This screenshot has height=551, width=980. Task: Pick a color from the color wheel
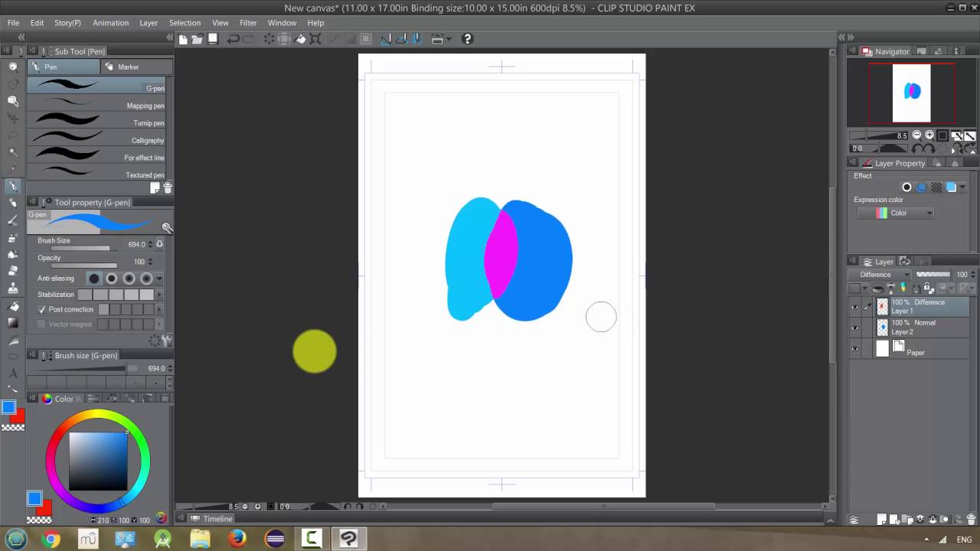pos(100,416)
